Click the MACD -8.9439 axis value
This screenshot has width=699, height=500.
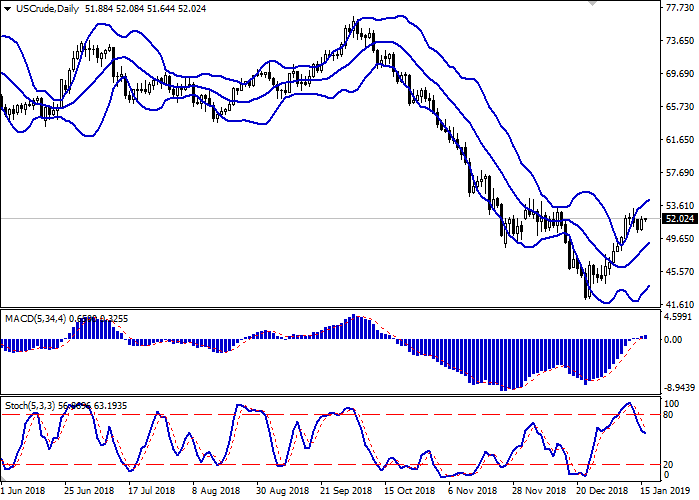tap(678, 387)
